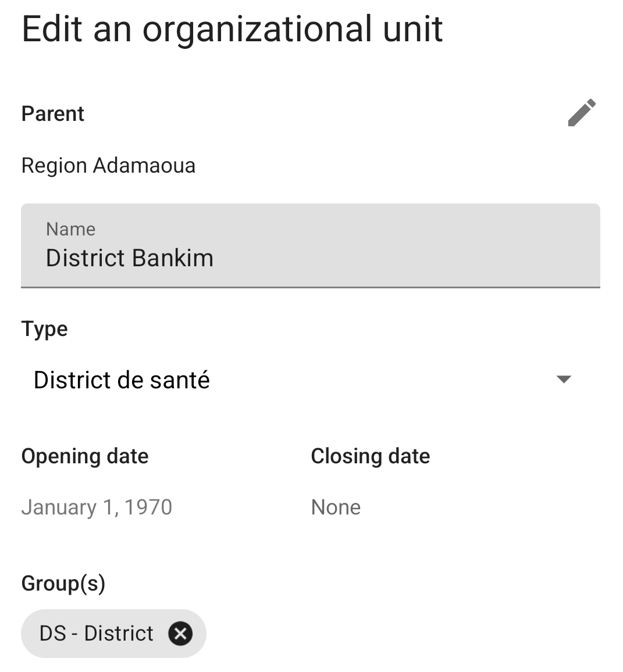Screen dimensions: 623x672
Task: Remove the DS - District group chip
Action: [180, 634]
